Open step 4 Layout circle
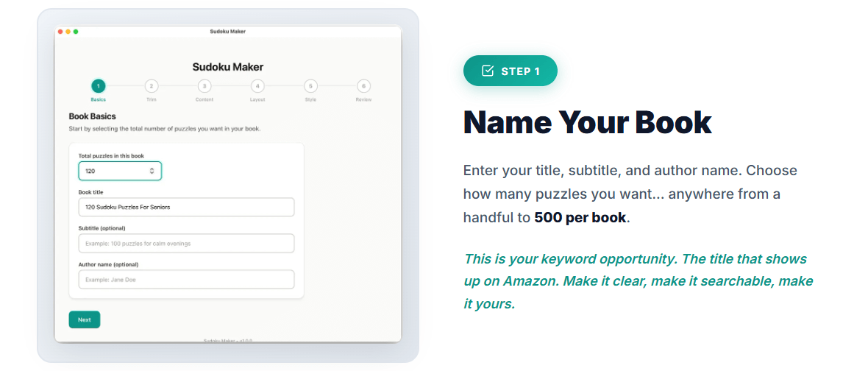This screenshot has height=371, width=868. [257, 85]
